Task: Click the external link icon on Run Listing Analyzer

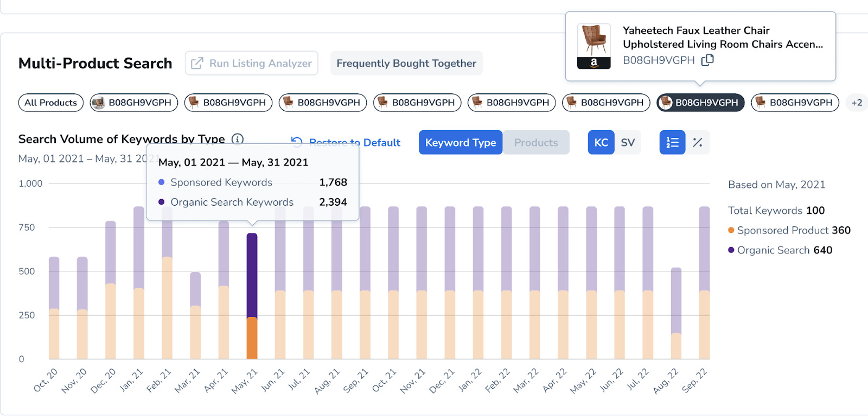Action: 197,64
